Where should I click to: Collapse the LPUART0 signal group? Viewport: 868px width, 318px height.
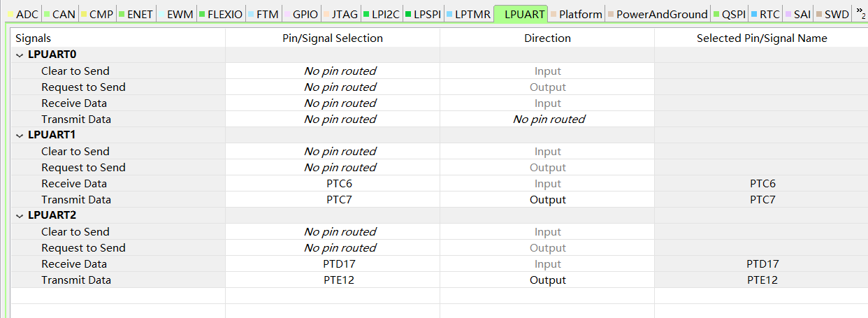pyautogui.click(x=20, y=55)
